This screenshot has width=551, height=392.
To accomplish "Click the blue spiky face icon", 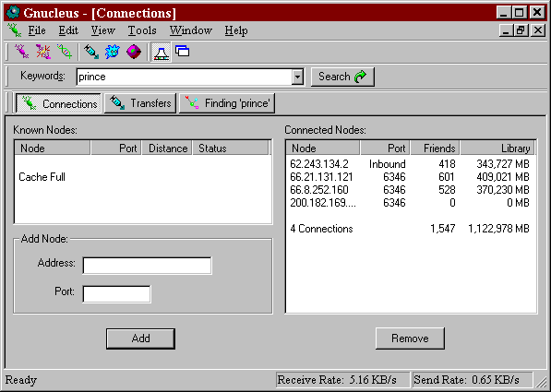I will [x=113, y=52].
